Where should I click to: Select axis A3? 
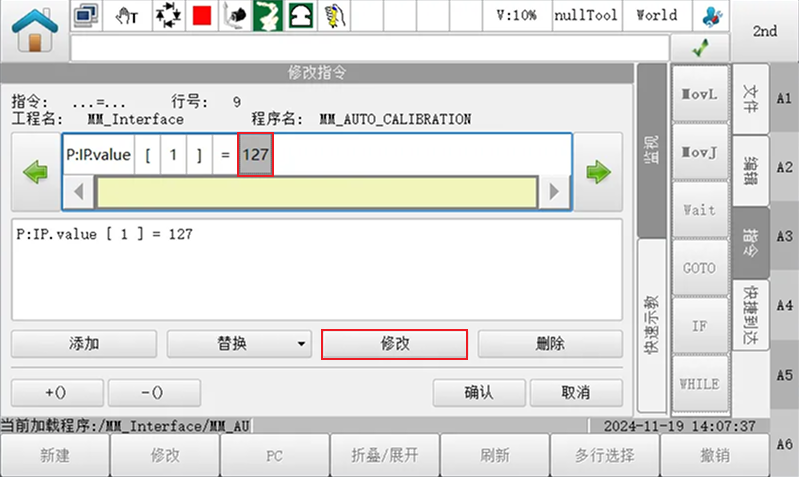(784, 236)
